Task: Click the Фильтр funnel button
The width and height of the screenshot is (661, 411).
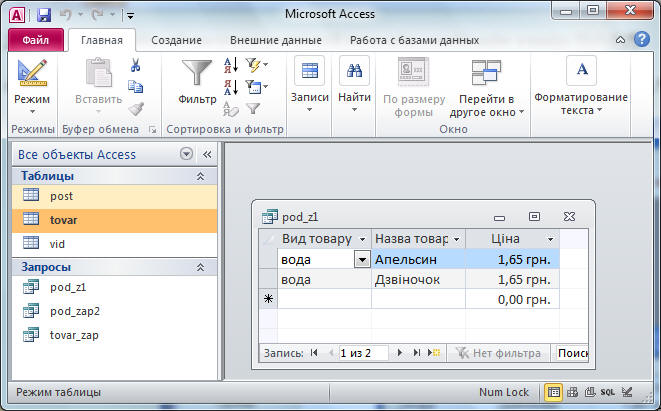Action: [197, 82]
